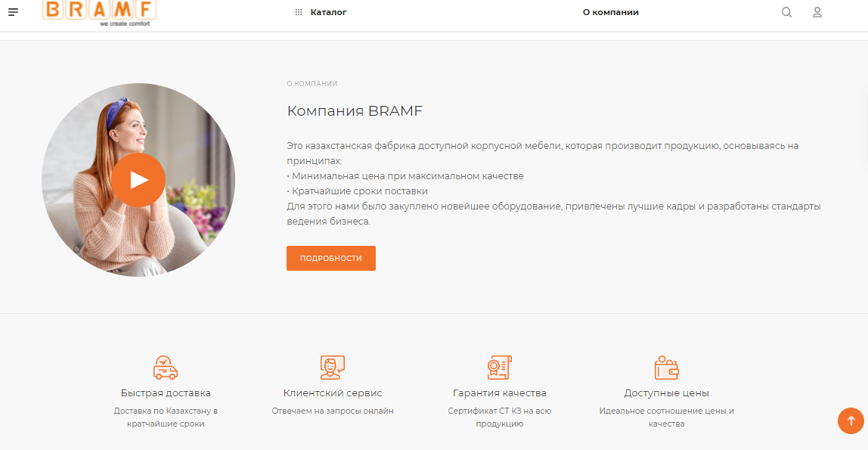
Task: Click text 'Отвечаем на запросы онлайн'
Action: 333,411
